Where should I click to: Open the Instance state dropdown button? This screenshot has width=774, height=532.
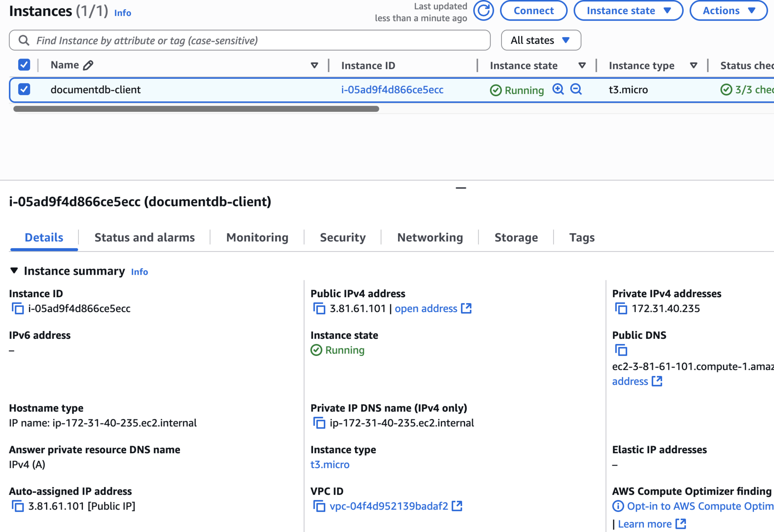tap(628, 11)
